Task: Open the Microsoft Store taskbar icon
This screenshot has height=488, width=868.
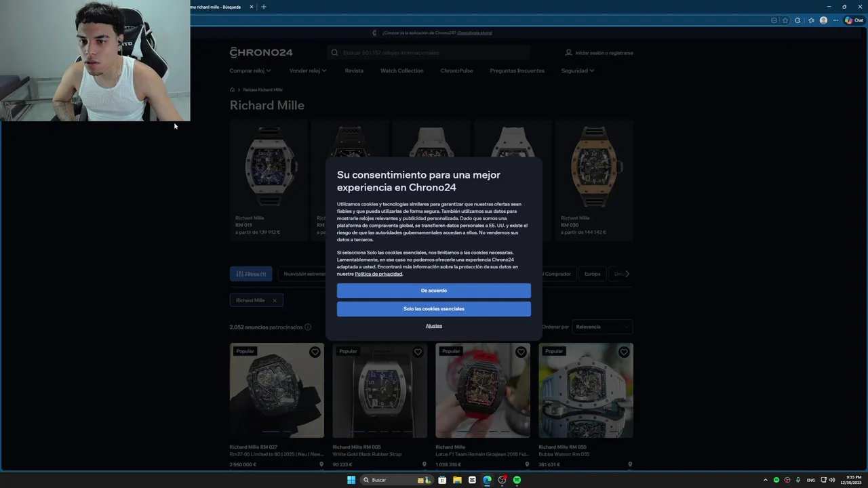Action: pos(442,480)
